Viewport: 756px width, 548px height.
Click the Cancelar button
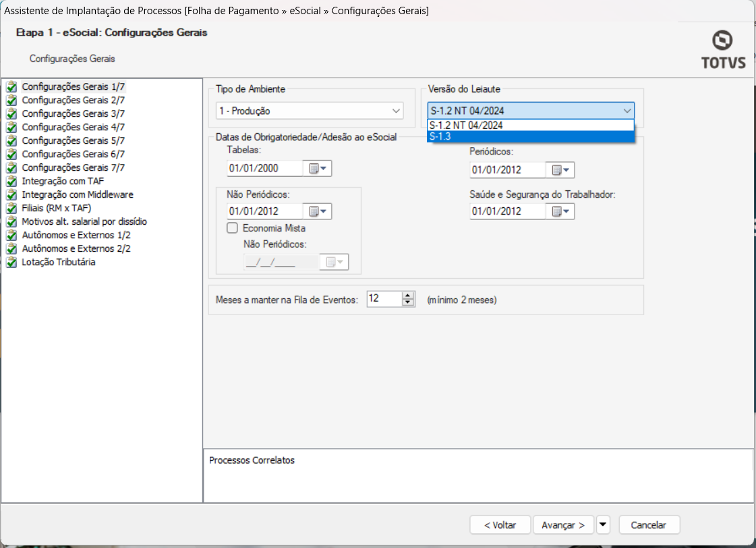coord(649,525)
